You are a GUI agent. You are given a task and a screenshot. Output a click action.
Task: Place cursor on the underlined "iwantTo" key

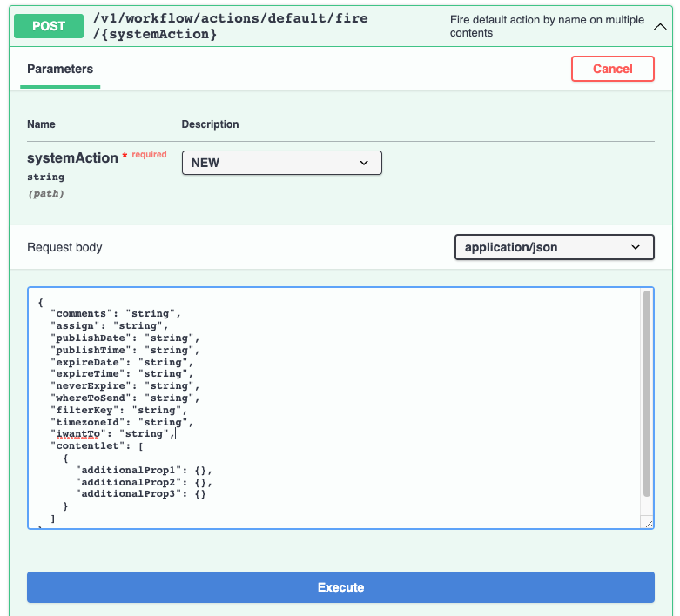[x=78, y=433]
